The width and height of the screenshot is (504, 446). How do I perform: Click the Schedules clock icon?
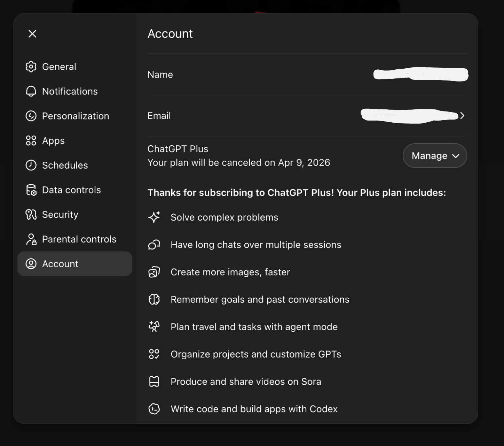[x=31, y=165]
